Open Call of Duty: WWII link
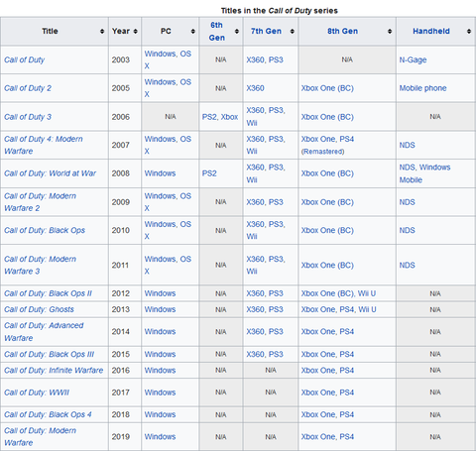Viewport: 476px width, 451px height. (x=37, y=393)
